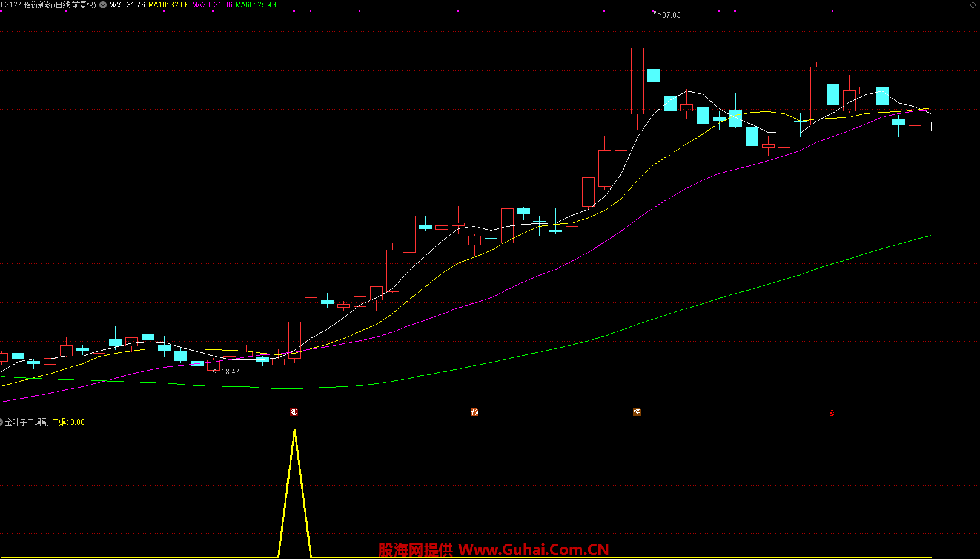Click the 张 info marker icon
This screenshot has width=980, height=559.
click(x=294, y=412)
